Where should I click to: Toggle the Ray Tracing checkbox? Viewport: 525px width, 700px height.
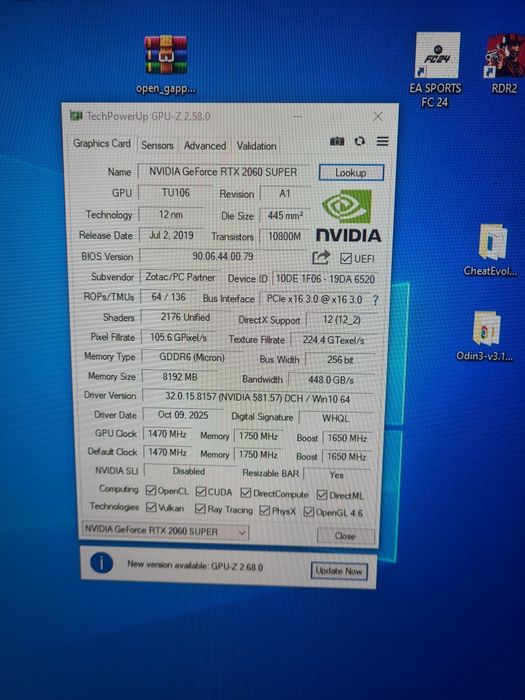point(200,508)
